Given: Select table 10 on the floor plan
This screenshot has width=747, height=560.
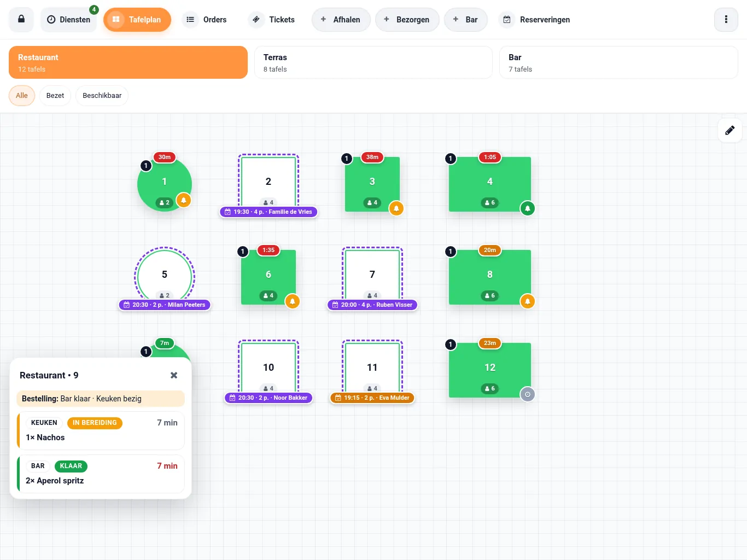Looking at the screenshot, I should coord(269,367).
